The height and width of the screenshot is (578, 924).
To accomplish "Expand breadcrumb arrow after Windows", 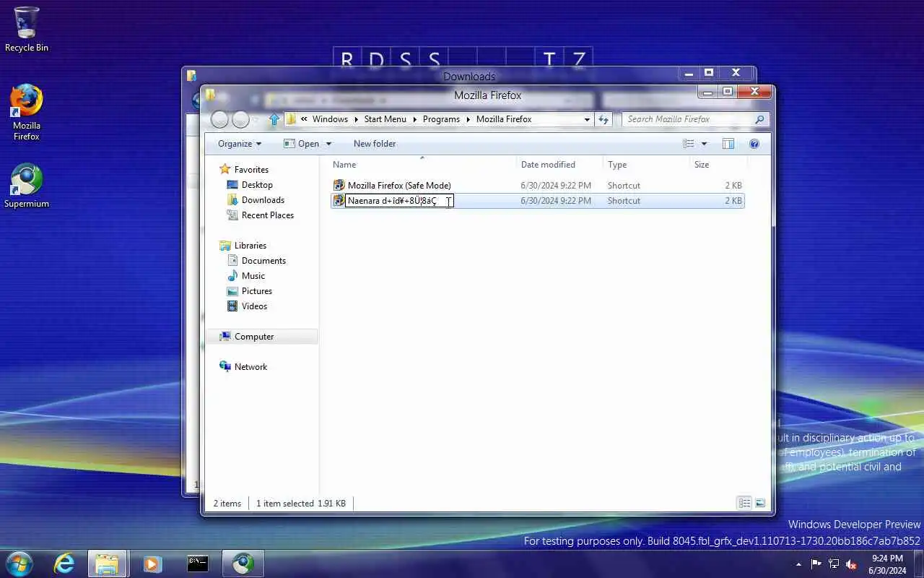I will (x=356, y=119).
